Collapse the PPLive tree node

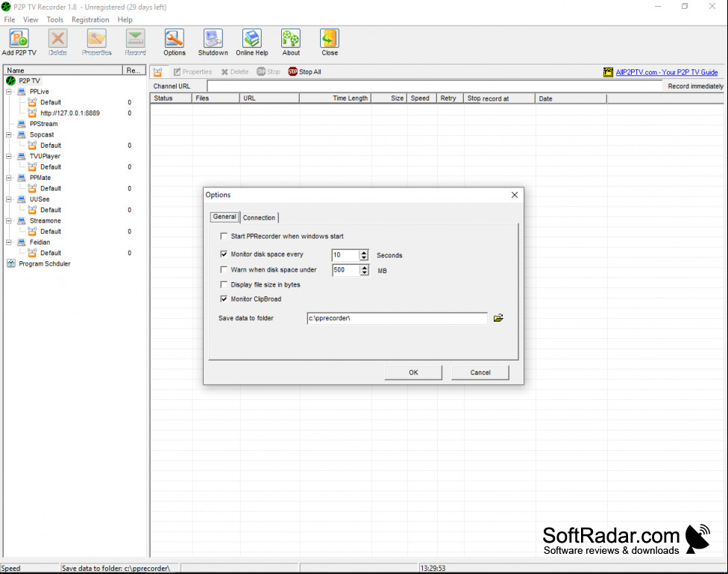(x=8, y=92)
